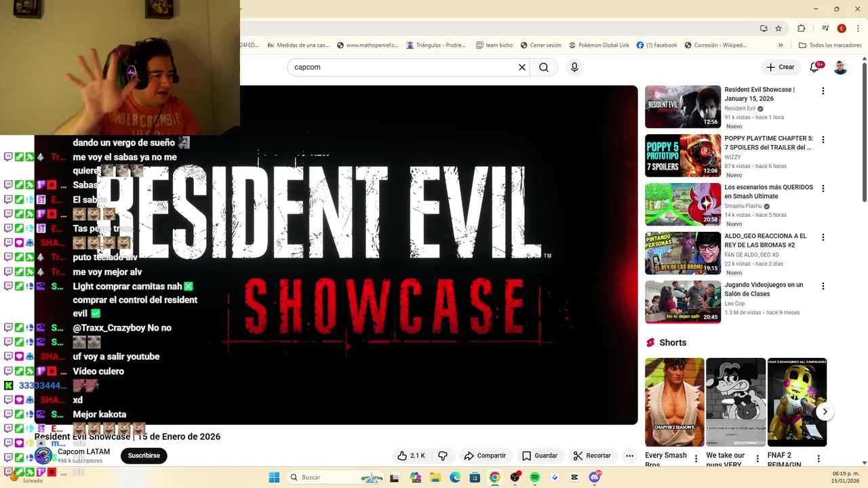The width and height of the screenshot is (868, 488).
Task: Open options for Resident Evil Showcase recommendation
Action: (823, 91)
